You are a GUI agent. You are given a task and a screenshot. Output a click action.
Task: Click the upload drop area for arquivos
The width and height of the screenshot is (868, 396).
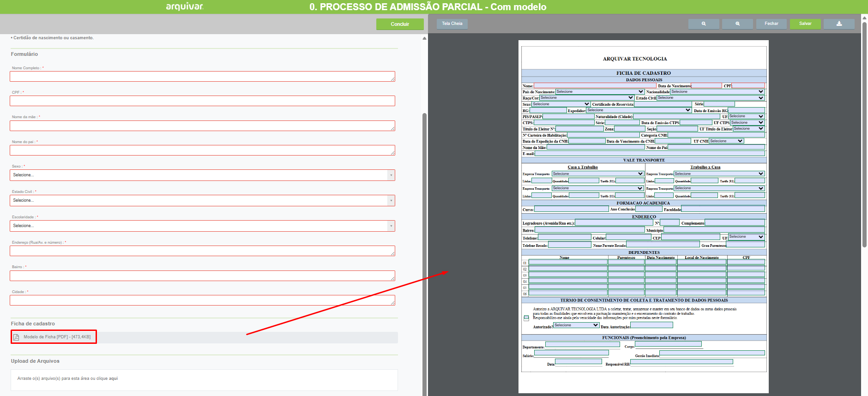click(204, 380)
